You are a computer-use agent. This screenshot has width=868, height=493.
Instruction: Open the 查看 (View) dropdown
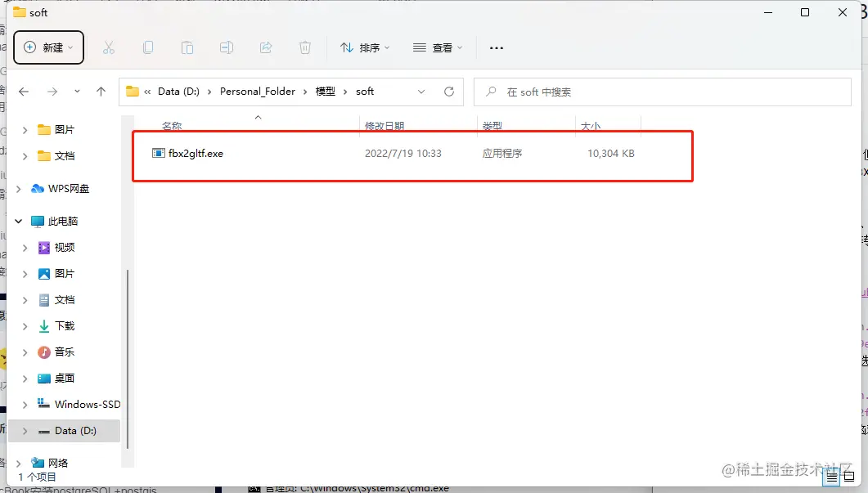[x=438, y=47]
